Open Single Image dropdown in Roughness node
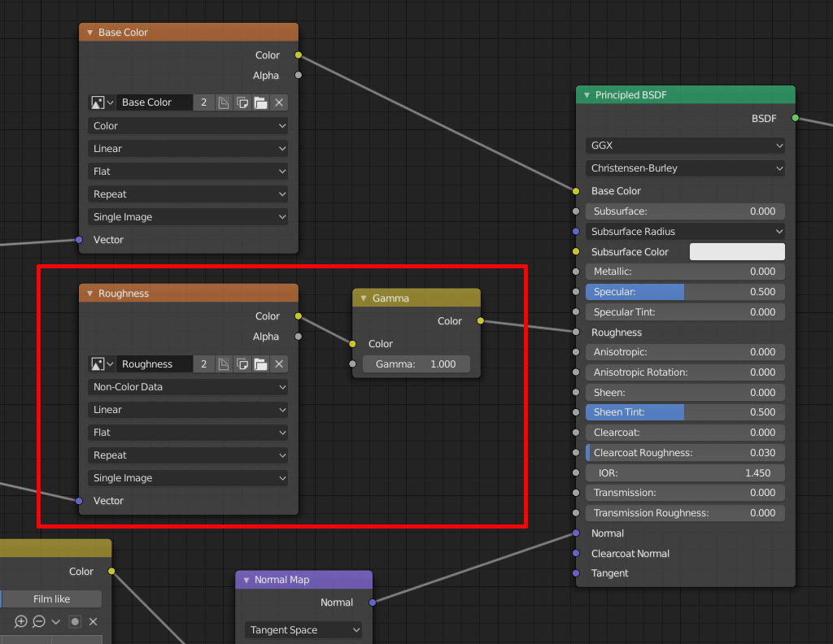This screenshot has height=644, width=833. click(x=188, y=478)
